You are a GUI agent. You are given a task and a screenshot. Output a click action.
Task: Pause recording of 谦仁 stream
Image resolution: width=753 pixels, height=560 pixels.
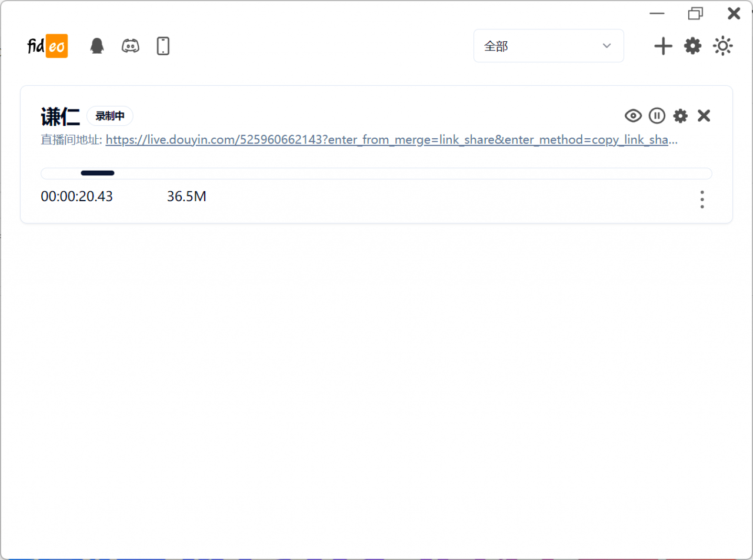(x=657, y=116)
